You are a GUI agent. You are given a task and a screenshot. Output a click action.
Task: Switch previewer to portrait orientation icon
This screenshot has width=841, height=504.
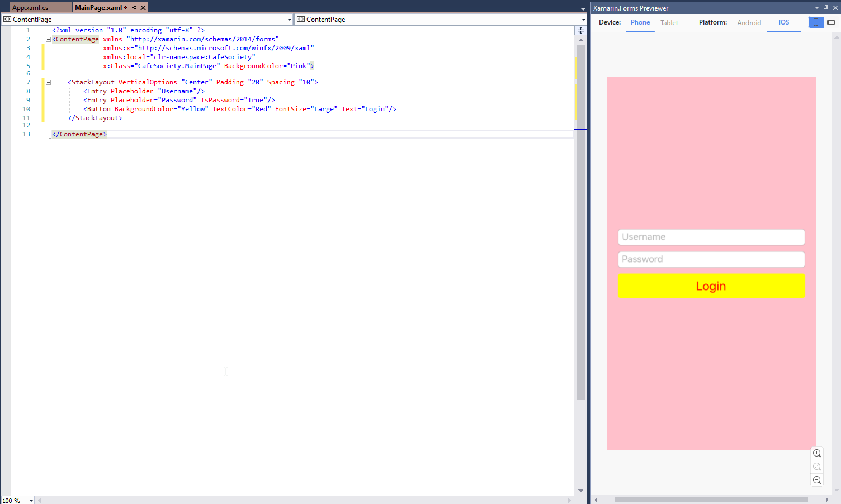pos(816,22)
